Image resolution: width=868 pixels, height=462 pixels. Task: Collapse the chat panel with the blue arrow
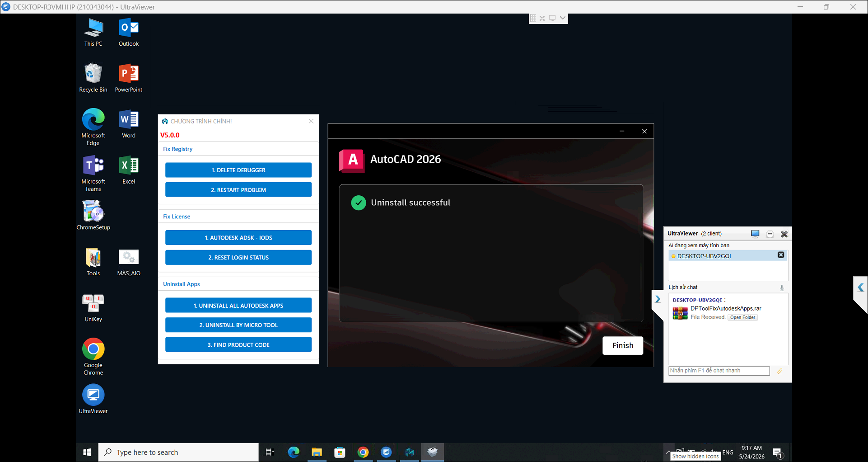658,299
